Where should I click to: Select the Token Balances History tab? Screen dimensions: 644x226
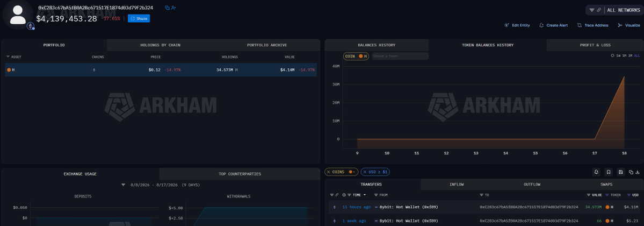click(x=488, y=45)
